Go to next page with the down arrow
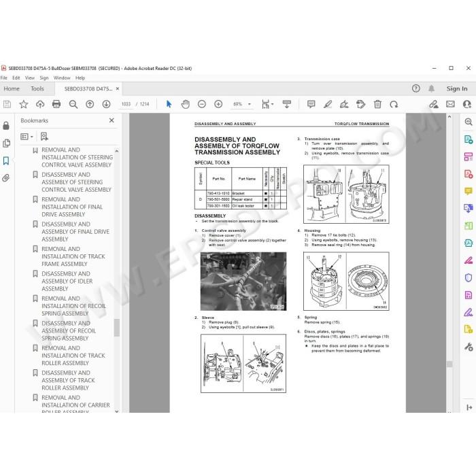Image resolution: width=476 pixels, height=476 pixels. pos(106,105)
